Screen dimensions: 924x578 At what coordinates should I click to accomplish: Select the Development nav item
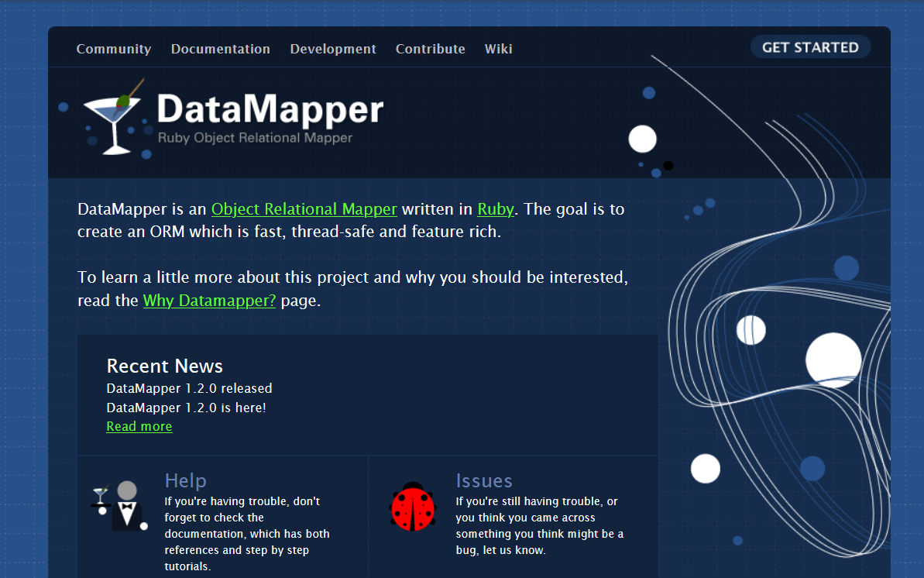pos(333,49)
